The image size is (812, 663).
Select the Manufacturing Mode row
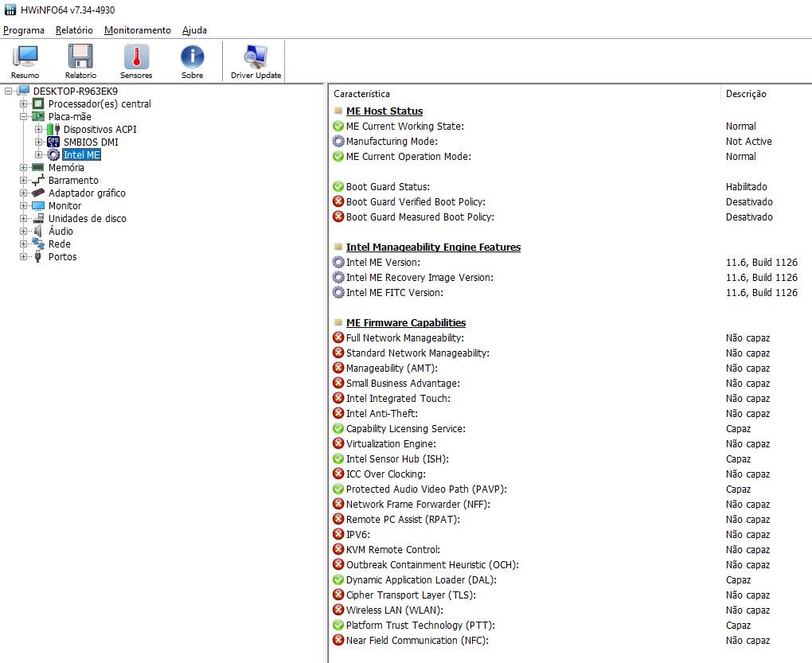coord(570,141)
